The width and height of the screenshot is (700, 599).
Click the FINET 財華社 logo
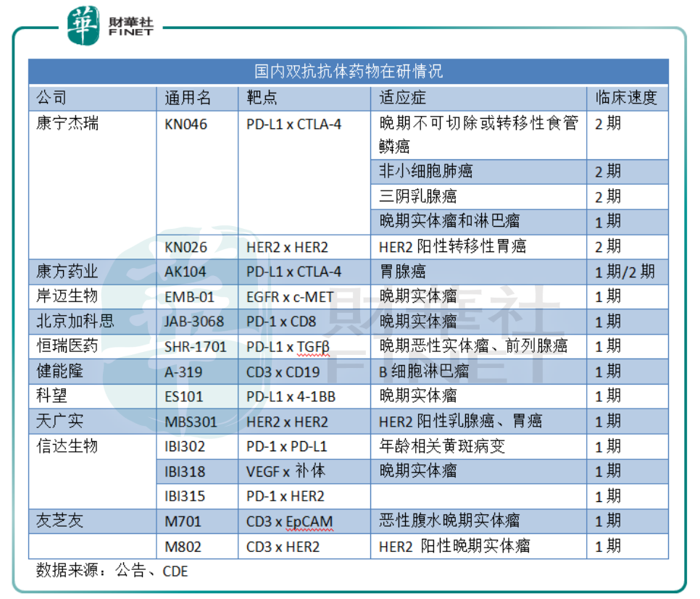pyautogui.click(x=110, y=25)
